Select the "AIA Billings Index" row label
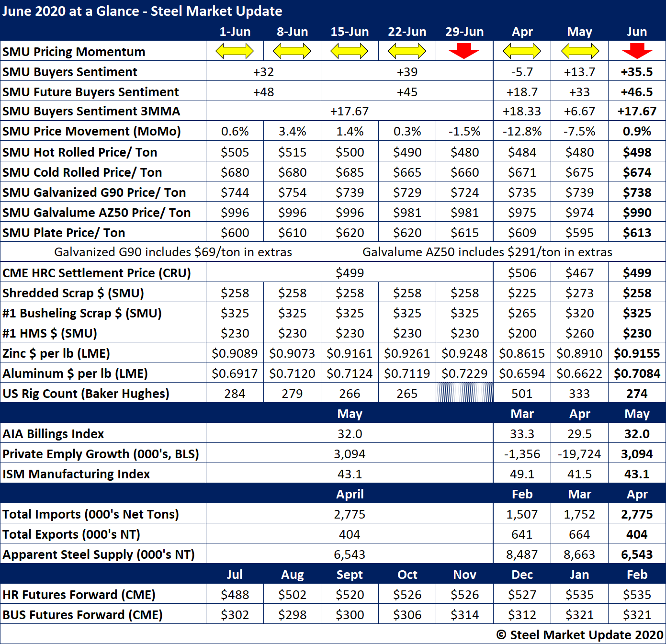This screenshot has width=666, height=644. [x=53, y=434]
